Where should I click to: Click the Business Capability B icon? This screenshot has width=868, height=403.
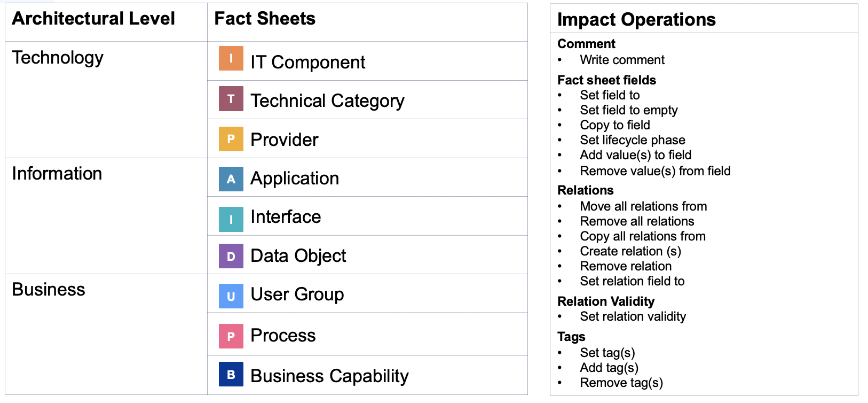[x=231, y=374]
